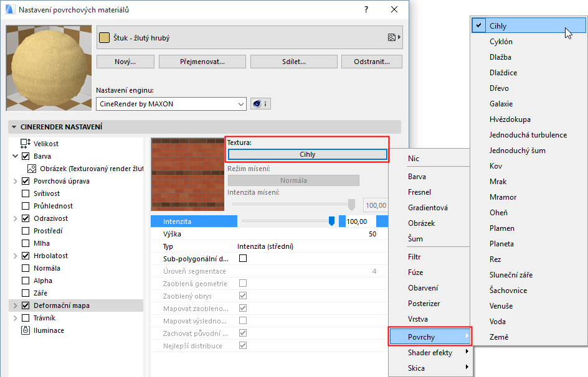Select Jednoduchá turbulence surface option
588x377 pixels.
pyautogui.click(x=528, y=135)
